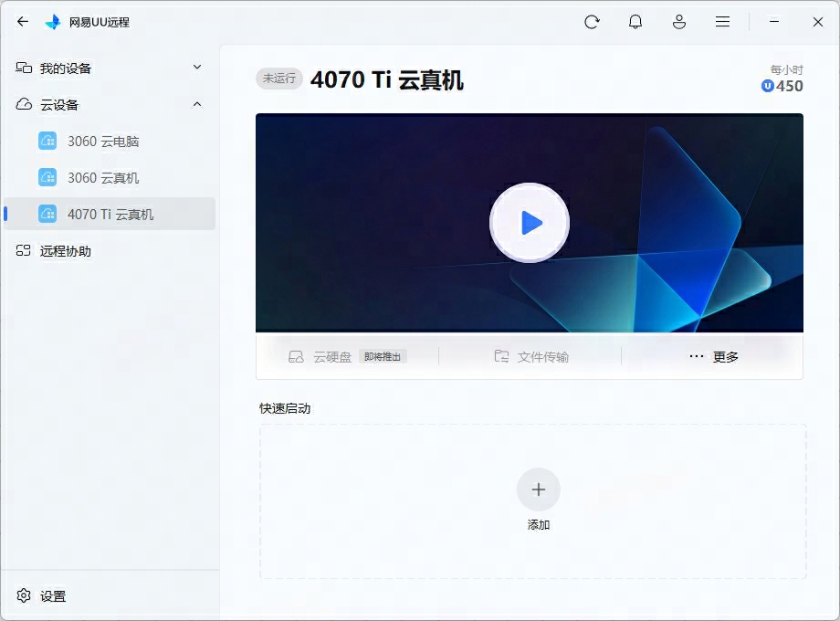Select the 3060 云电脑 device

[x=109, y=142]
